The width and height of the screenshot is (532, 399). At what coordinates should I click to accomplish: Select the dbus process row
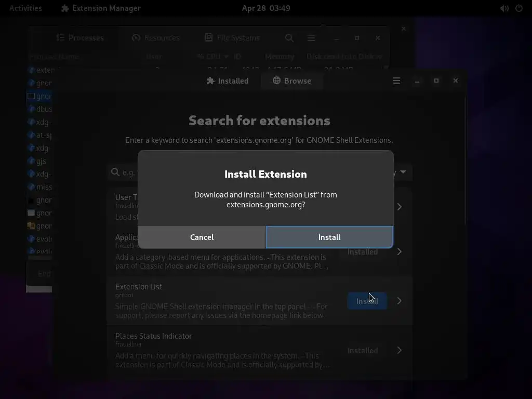click(39, 109)
